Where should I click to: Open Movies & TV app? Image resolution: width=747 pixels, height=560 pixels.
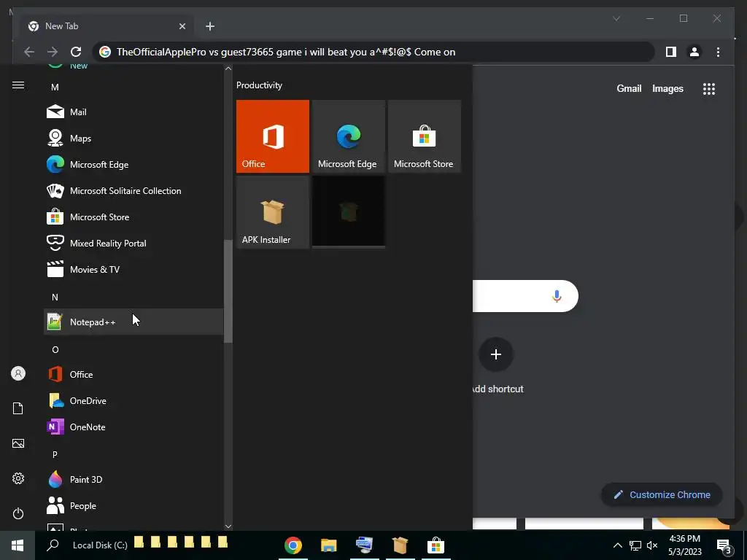click(133, 269)
